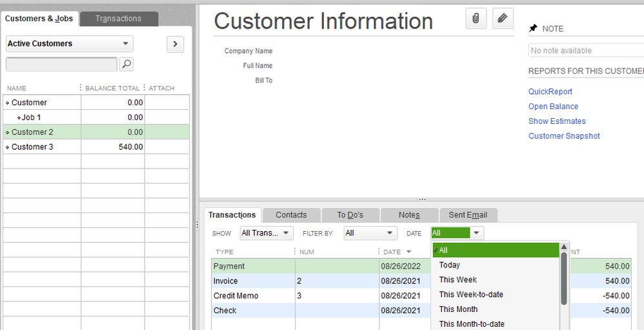The width and height of the screenshot is (644, 330).
Task: Select the lower Transactions tab
Action: coord(232,215)
